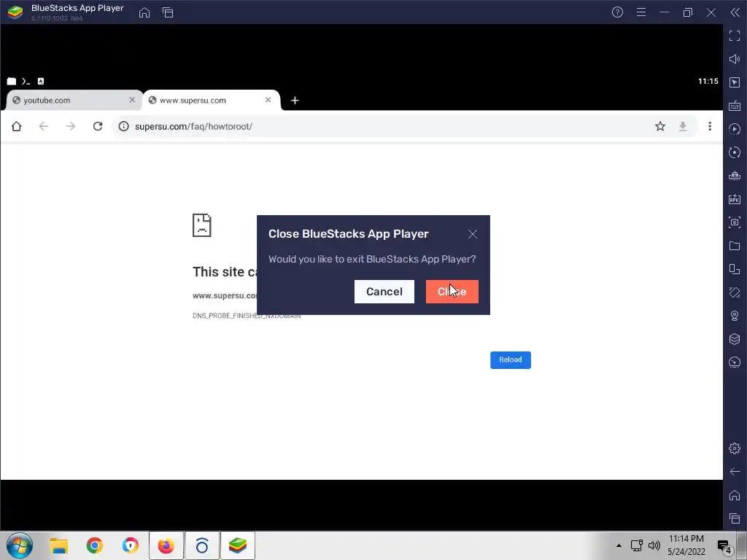This screenshot has height=560, width=747.
Task: Open Google Chrome from the taskbar
Action: tap(94, 545)
